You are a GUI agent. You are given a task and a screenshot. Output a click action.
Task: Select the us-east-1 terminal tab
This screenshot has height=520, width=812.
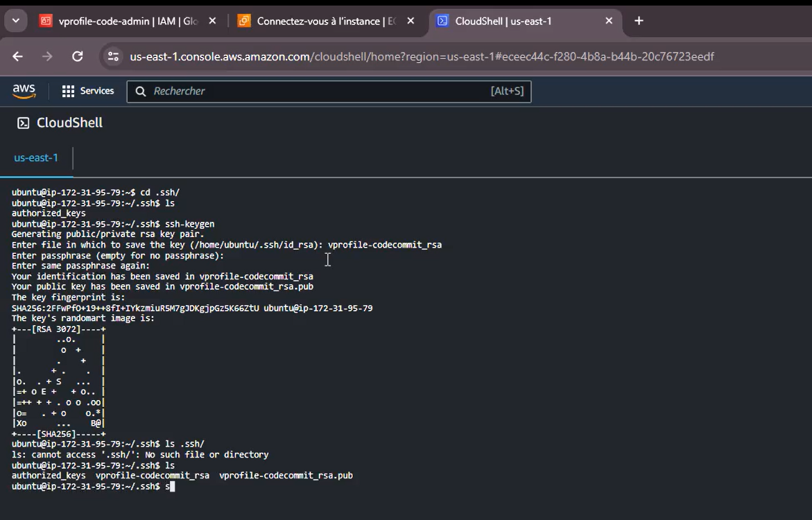pyautogui.click(x=36, y=158)
